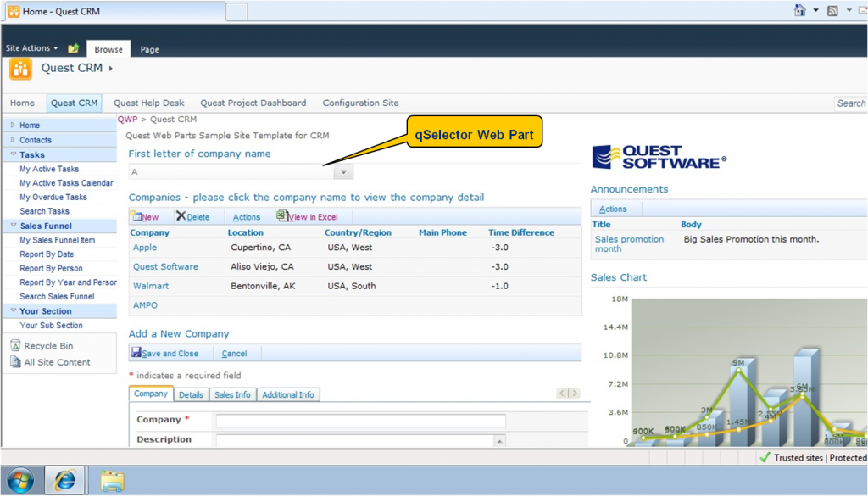868x497 pixels.
Task: Click the All Site Content icon
Action: pos(15,362)
